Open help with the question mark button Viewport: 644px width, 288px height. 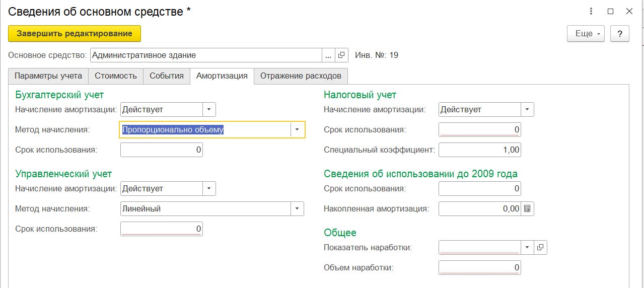pos(619,34)
